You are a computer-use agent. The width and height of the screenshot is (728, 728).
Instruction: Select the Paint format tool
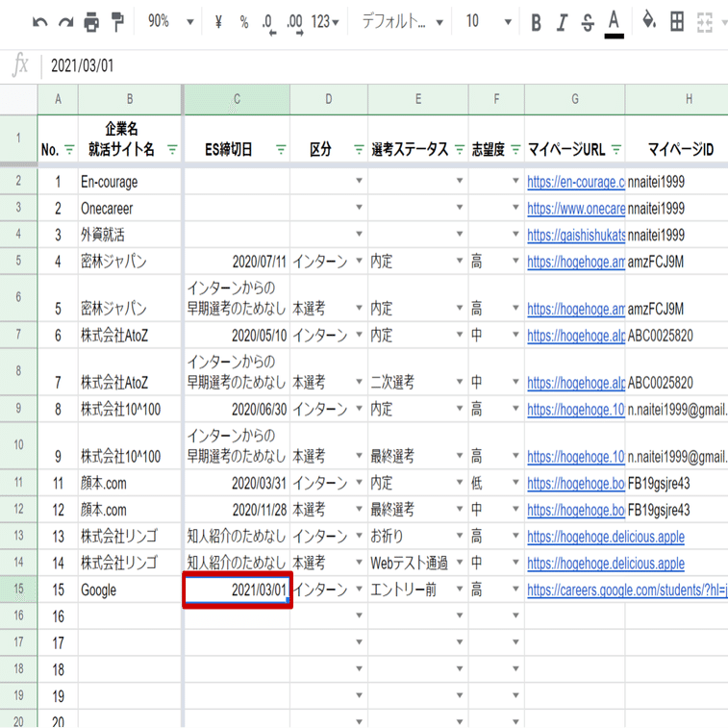tap(118, 22)
